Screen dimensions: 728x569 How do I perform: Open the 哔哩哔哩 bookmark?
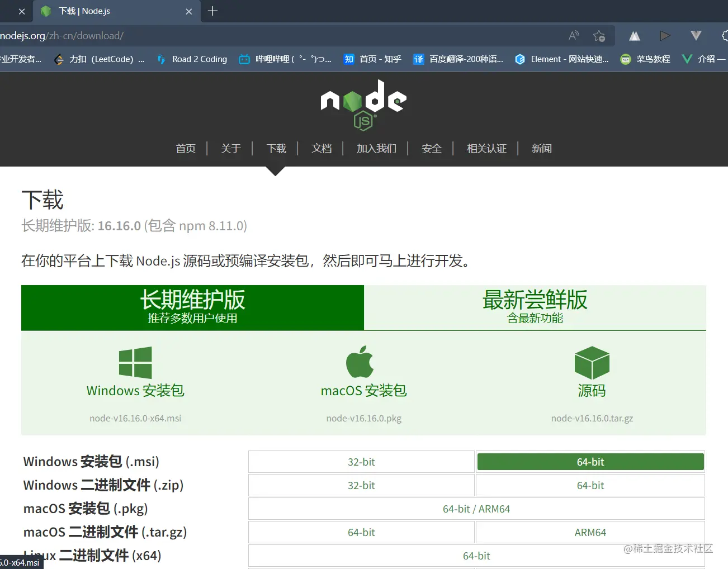(285, 59)
